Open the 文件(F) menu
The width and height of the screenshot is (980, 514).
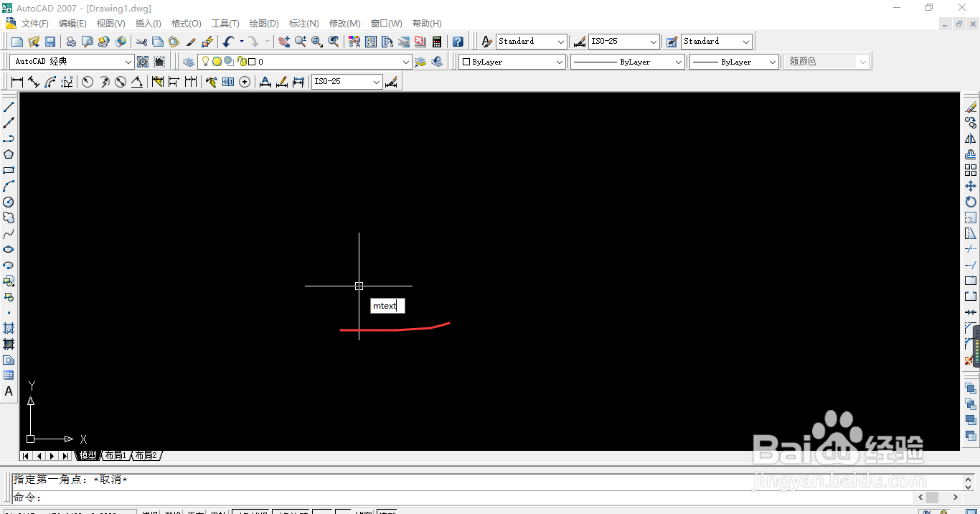pos(35,24)
